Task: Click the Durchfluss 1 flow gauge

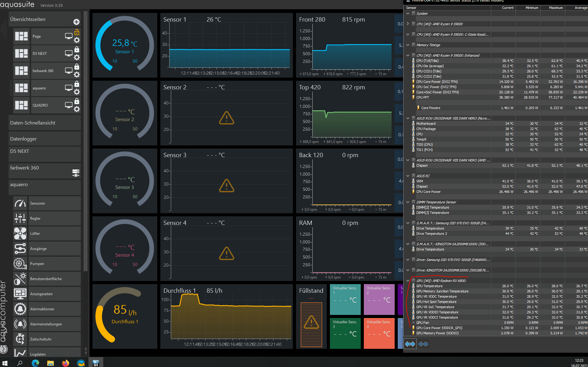Action: (125, 316)
